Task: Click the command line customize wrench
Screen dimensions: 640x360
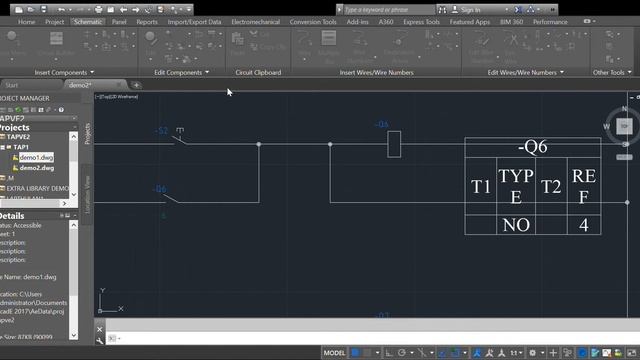Action: 100,341
